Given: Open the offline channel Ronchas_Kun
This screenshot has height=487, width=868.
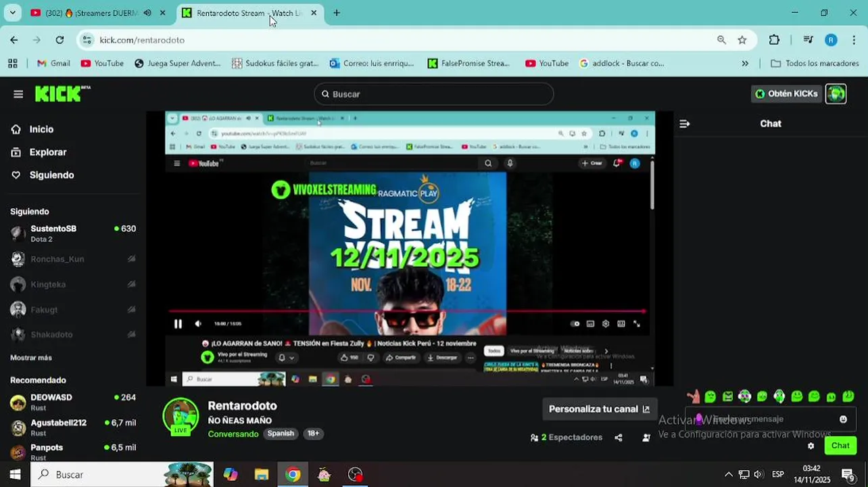Looking at the screenshot, I should coord(73,259).
